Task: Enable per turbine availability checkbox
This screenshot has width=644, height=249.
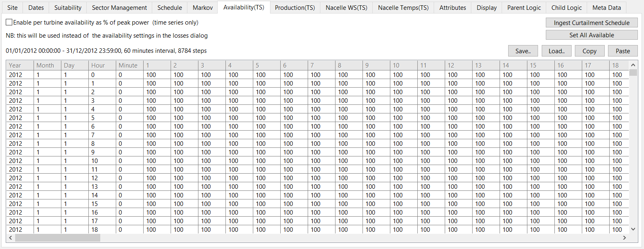Action: (x=9, y=22)
